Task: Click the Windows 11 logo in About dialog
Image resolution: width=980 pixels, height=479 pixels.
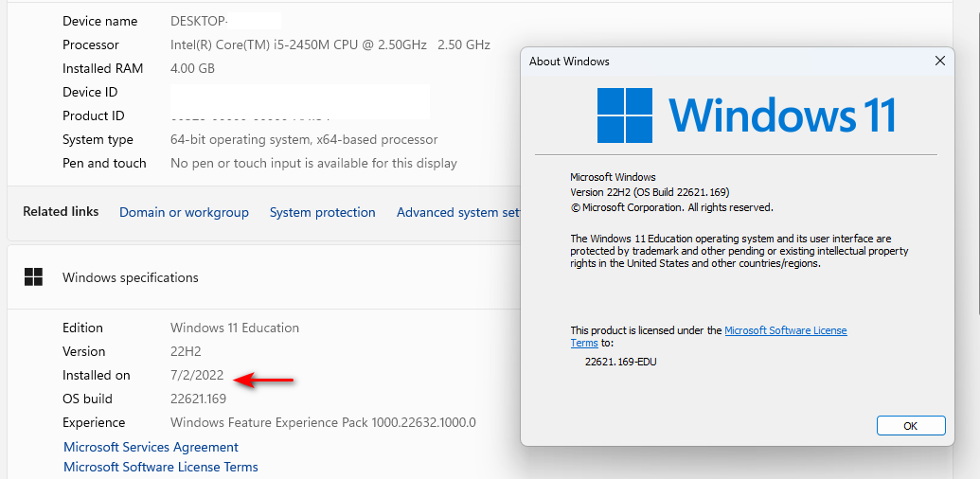Action: pos(746,115)
